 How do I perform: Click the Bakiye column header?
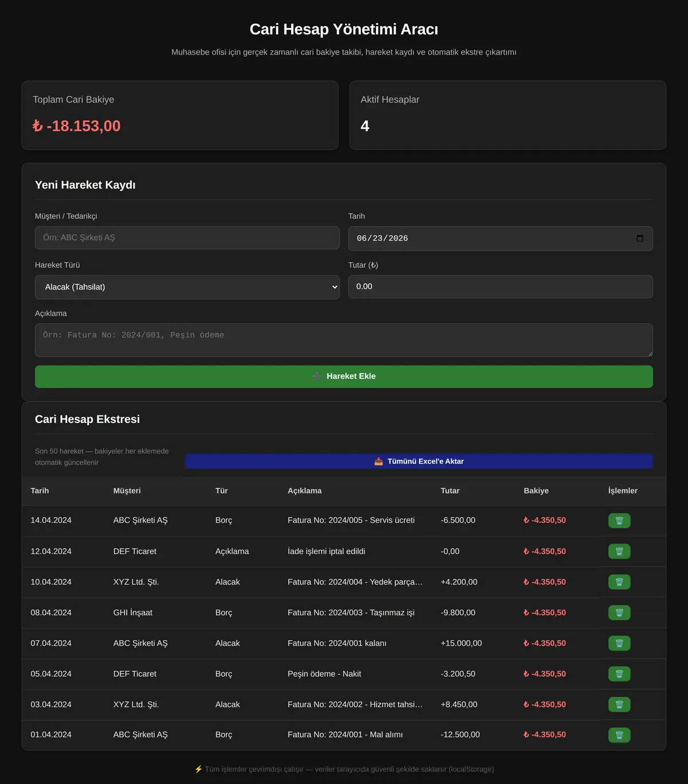[x=536, y=491]
